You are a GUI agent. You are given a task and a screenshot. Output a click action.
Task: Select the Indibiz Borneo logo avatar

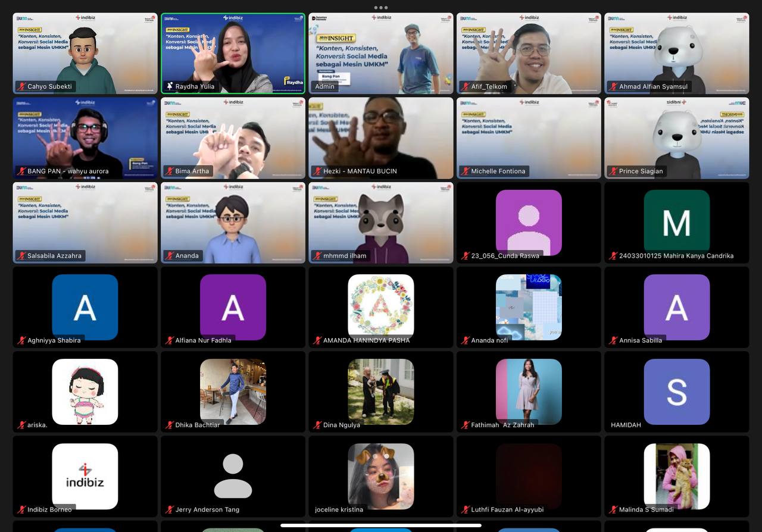(85, 476)
